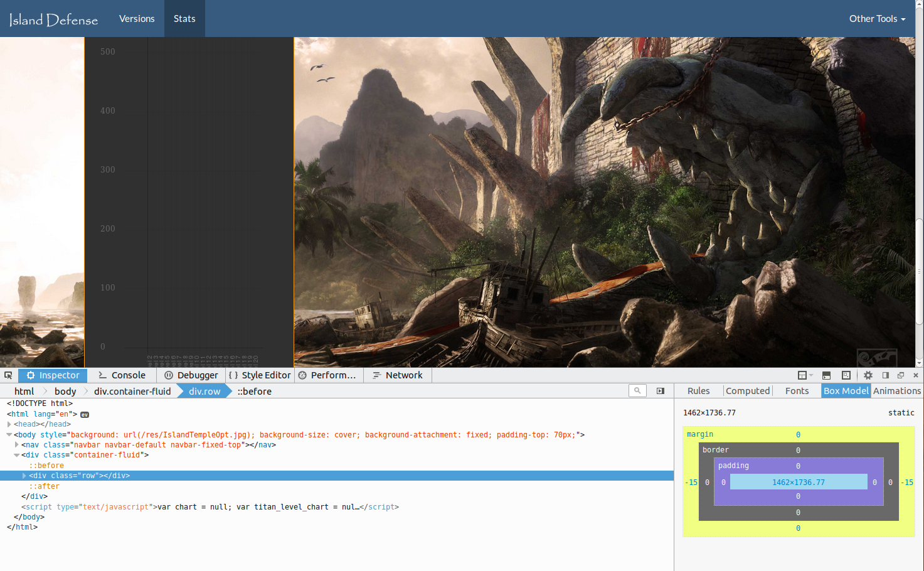Open the Computed sidebar tab
The width and height of the screenshot is (924, 571).
[748, 391]
